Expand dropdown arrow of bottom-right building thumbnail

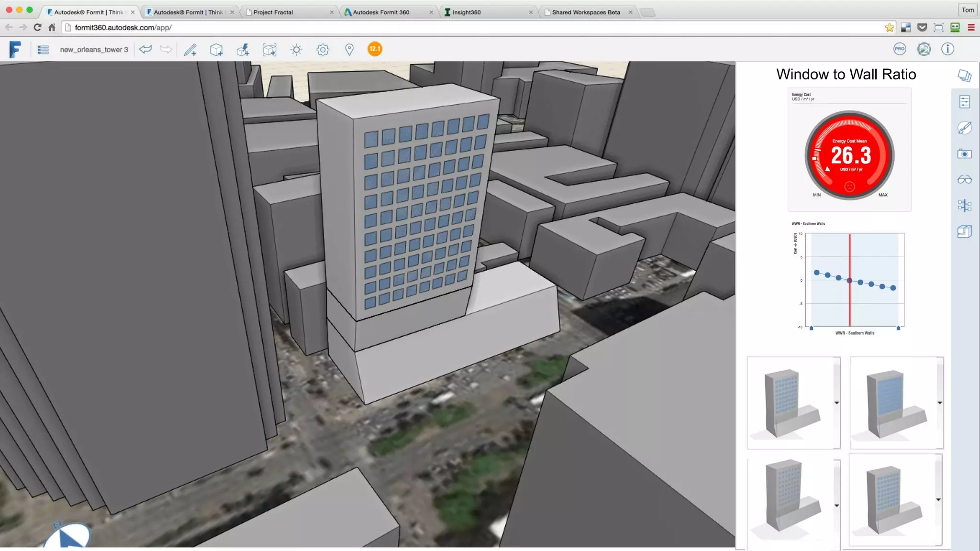(x=938, y=499)
